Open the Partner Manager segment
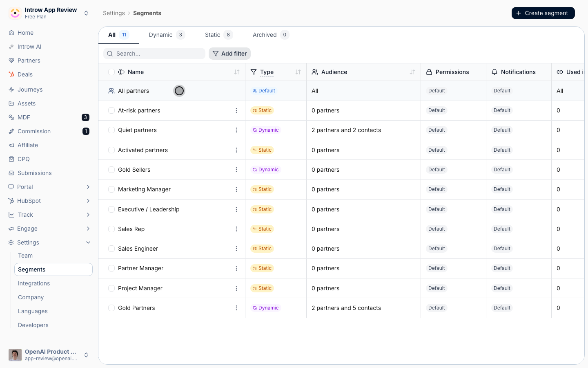Screen dimensions: 588x368 (140, 268)
